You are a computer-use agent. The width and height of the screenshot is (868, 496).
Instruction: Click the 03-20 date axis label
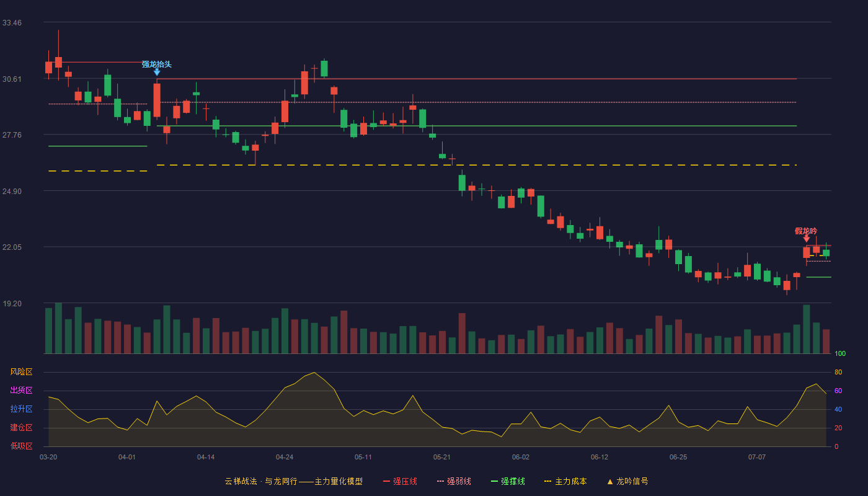click(48, 457)
